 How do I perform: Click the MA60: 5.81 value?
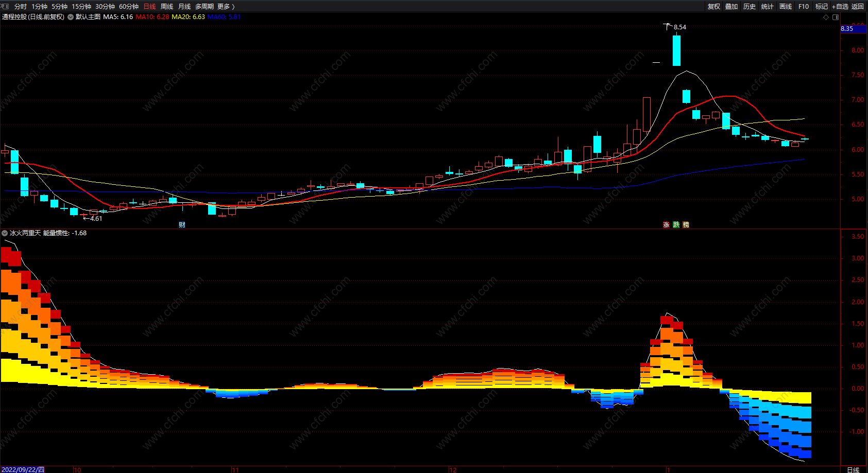tap(224, 17)
